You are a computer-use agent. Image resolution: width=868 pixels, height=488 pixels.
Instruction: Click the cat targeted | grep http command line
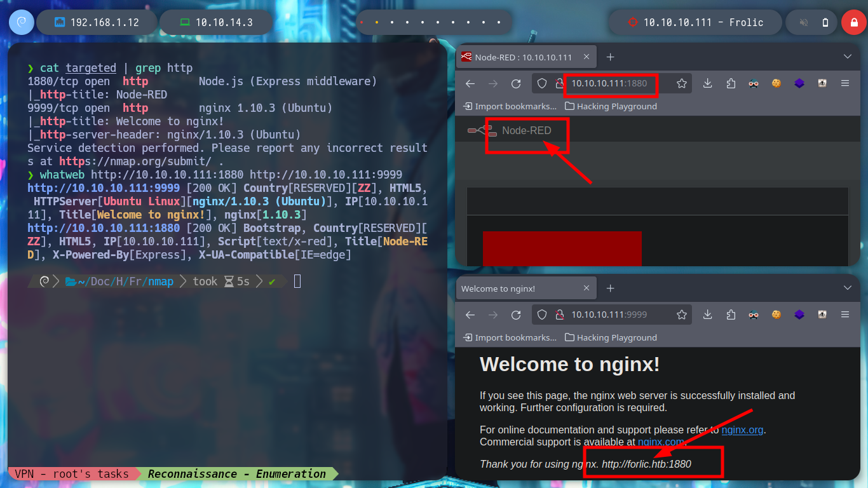[x=110, y=67]
